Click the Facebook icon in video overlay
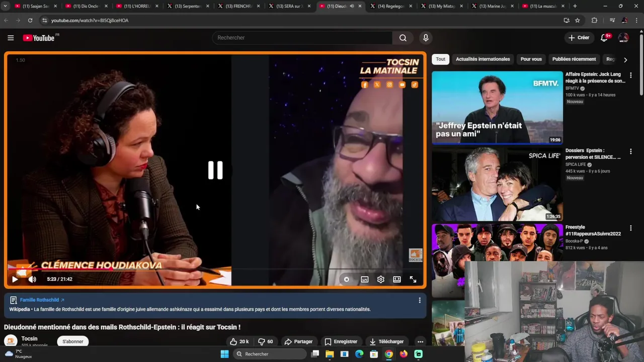 point(365,84)
